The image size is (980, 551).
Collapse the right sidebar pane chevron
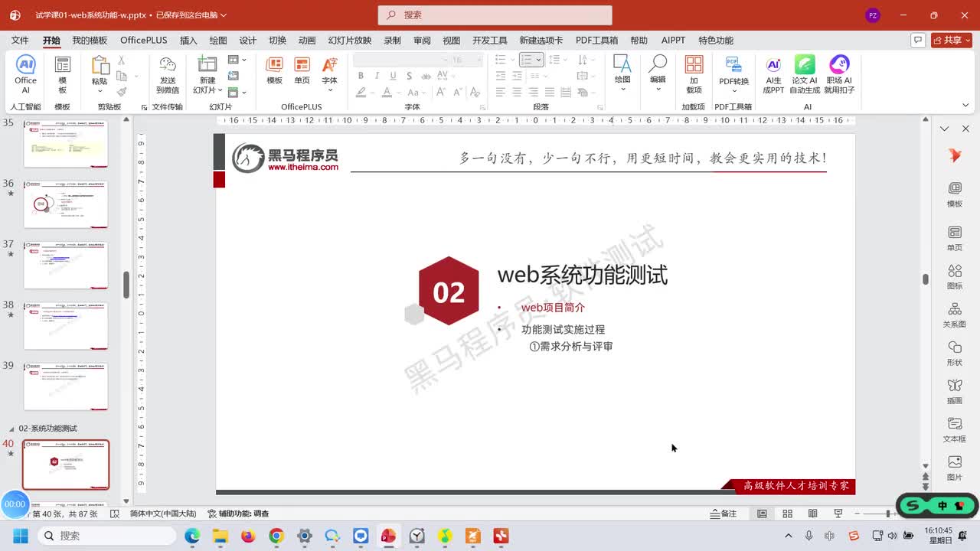click(944, 129)
